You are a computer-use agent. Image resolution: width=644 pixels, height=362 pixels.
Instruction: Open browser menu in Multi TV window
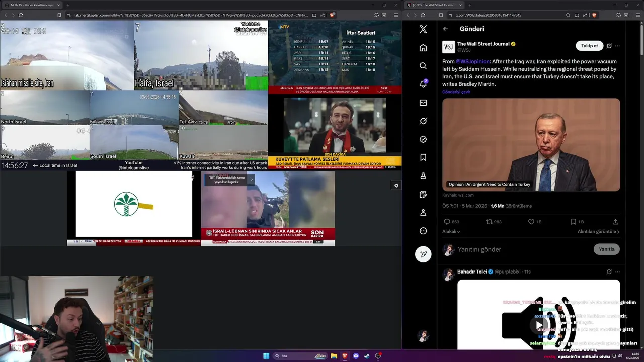tap(396, 15)
